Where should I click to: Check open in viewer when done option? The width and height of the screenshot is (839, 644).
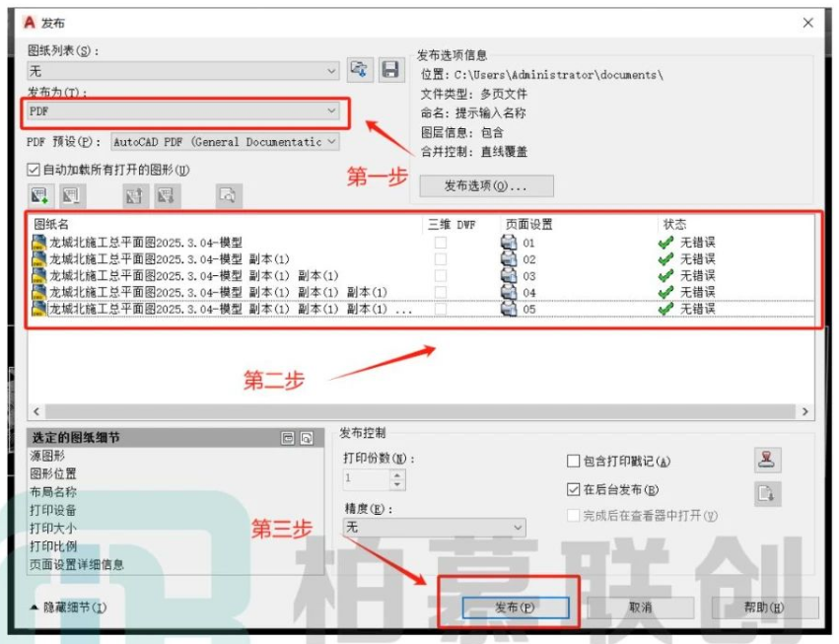click(573, 516)
